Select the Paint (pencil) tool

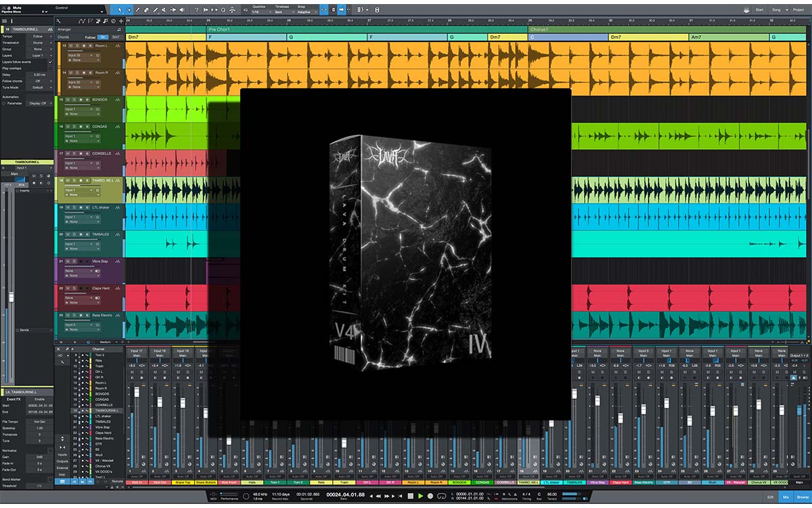pos(155,9)
